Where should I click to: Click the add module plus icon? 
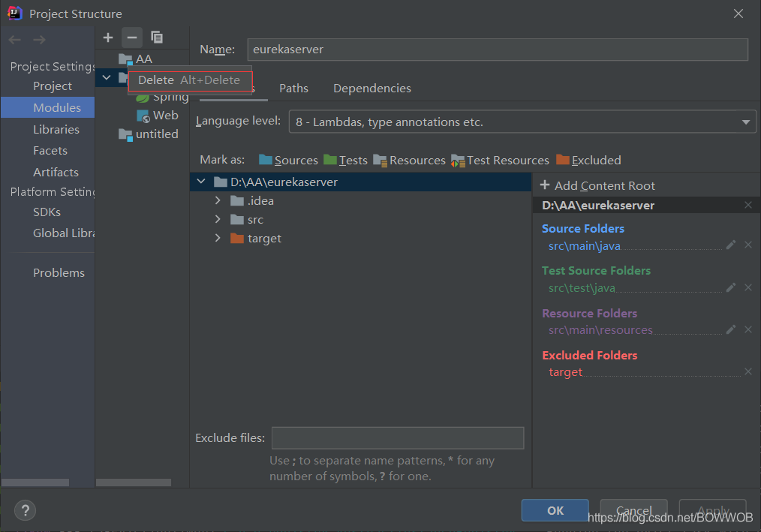tap(108, 38)
